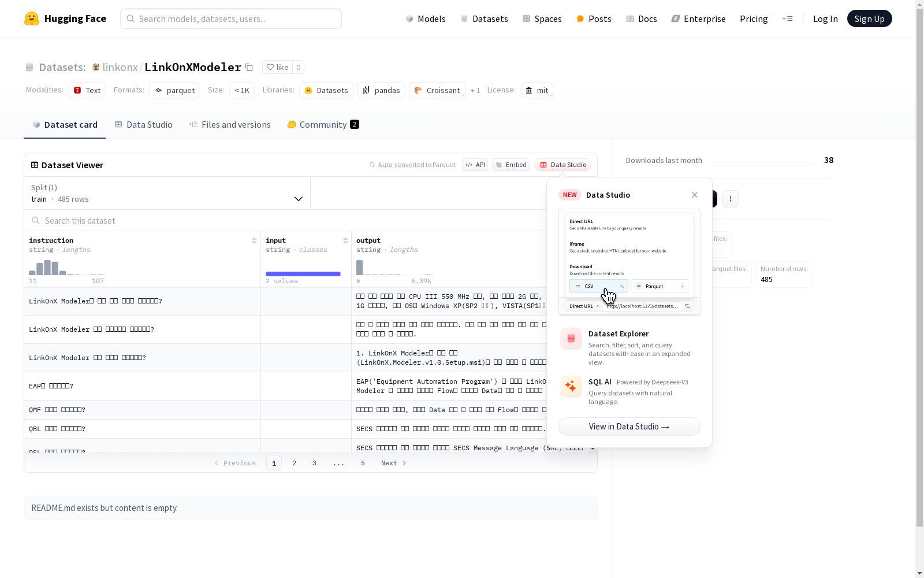
Task: Open the expanded navigation menu icon
Action: click(x=787, y=18)
